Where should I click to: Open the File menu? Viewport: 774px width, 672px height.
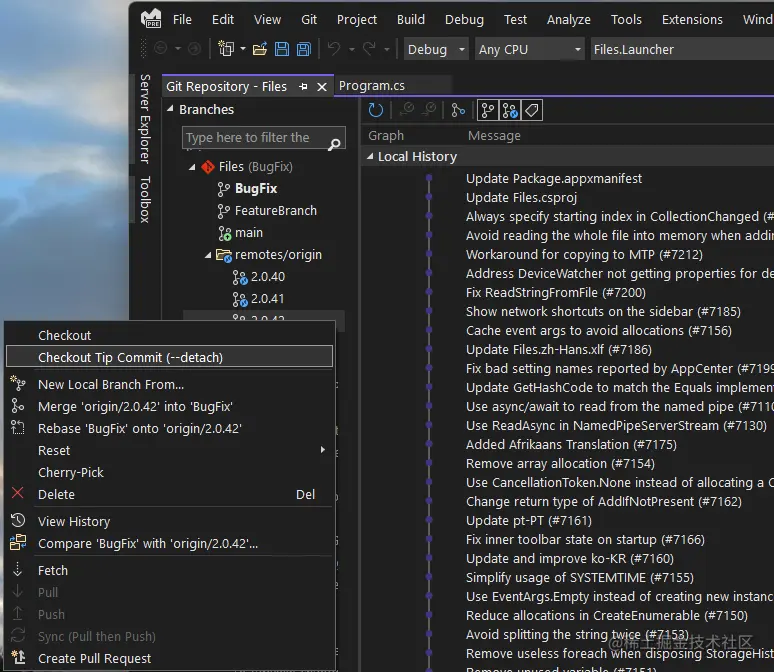tap(182, 19)
